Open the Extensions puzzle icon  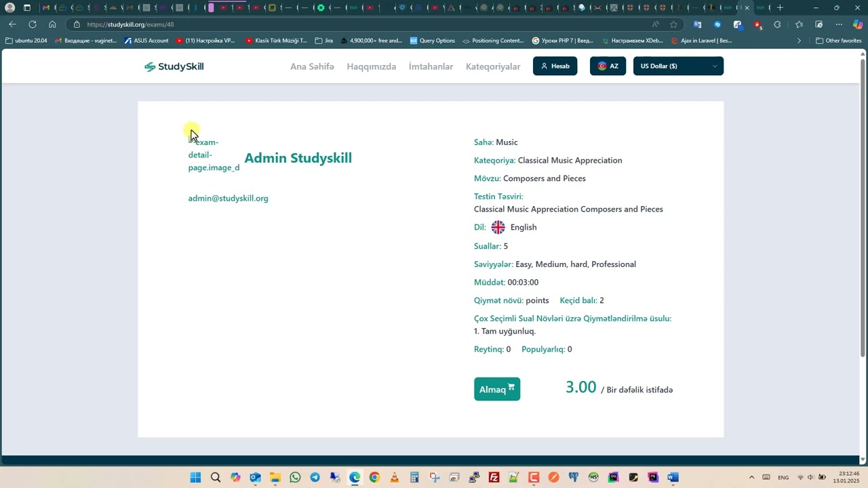(777, 24)
